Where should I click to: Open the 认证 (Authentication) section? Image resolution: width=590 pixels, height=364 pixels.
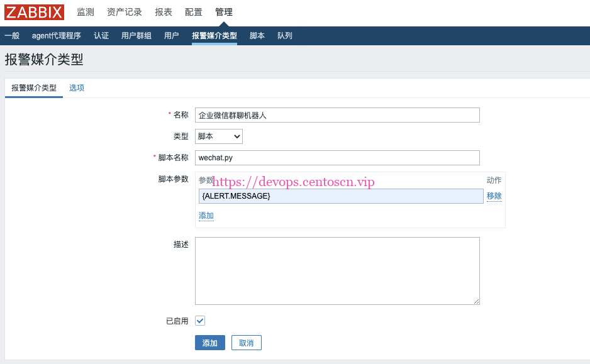click(x=101, y=35)
